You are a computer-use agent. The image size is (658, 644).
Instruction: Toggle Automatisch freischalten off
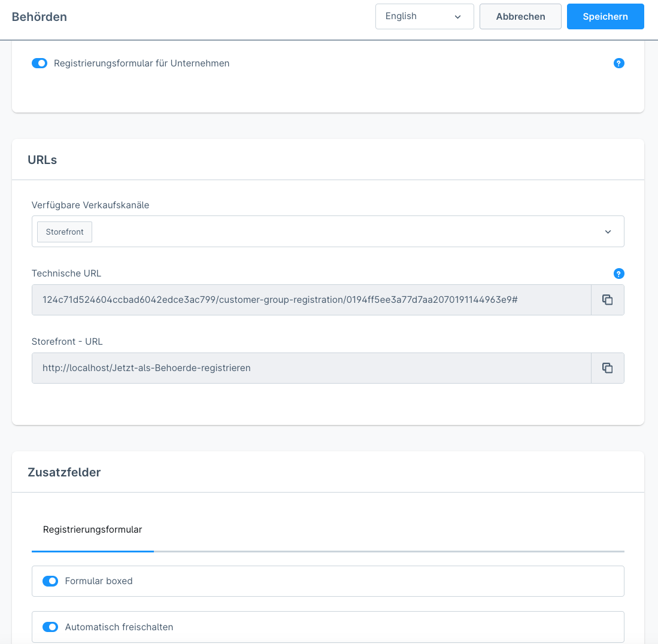pyautogui.click(x=50, y=627)
